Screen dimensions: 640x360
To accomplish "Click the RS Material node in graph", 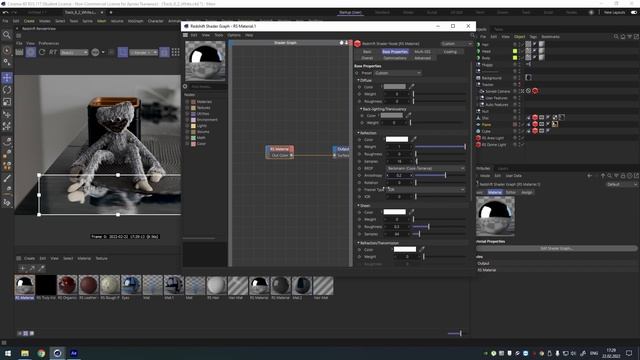I will pyautogui.click(x=280, y=152).
